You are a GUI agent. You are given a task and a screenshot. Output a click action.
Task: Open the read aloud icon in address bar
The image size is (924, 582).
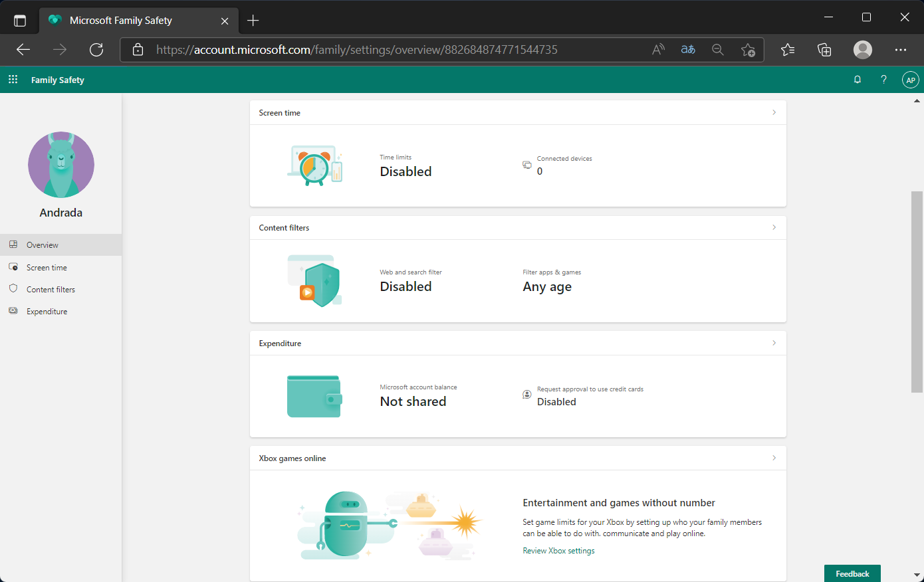658,50
